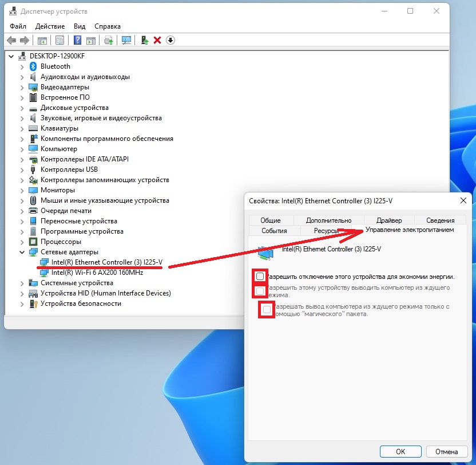Click the red X uninstall device icon
The width and height of the screenshot is (476, 465).
[x=157, y=40]
